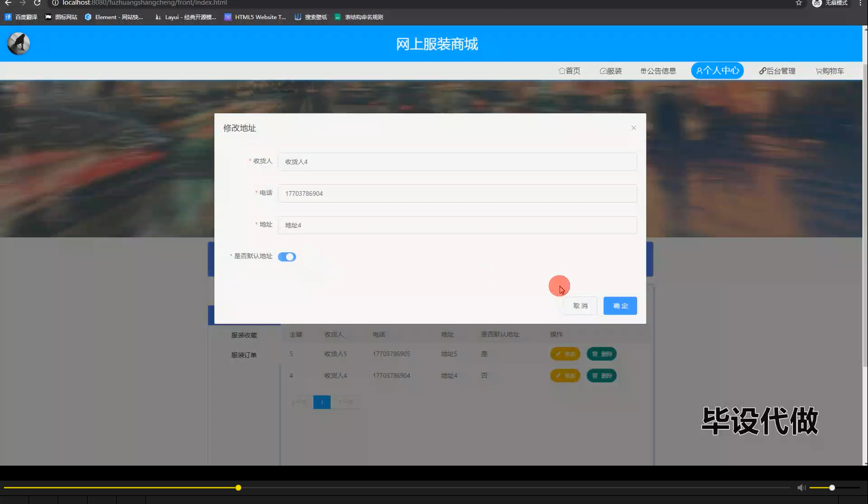
Task: Mute the video via speaker icon
Action: (801, 487)
